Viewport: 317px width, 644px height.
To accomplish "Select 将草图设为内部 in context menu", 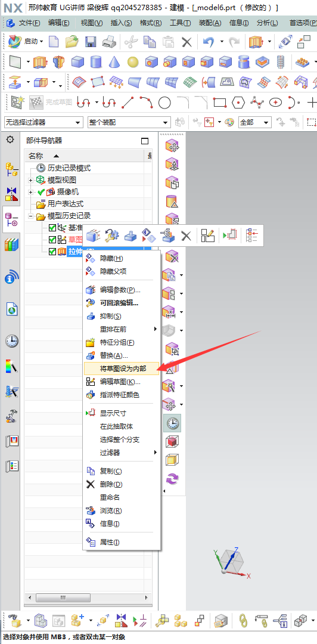I will [x=122, y=369].
